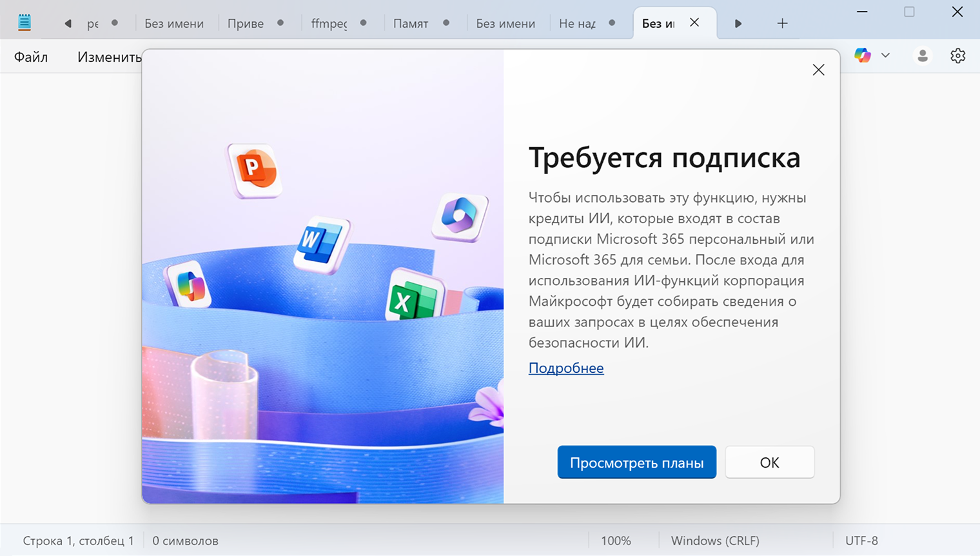Click the Строка 1, столбец 1 status entry

78,541
